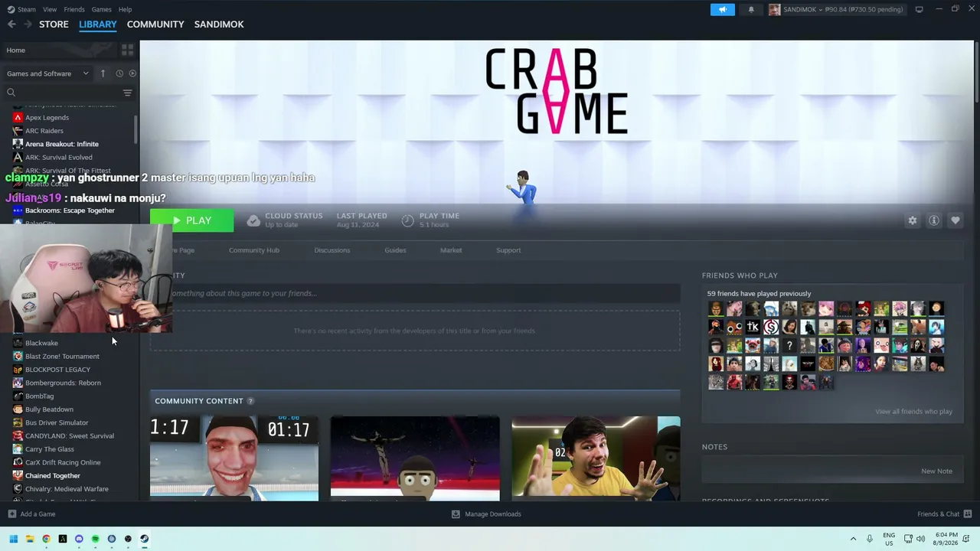Image resolution: width=980 pixels, height=551 pixels.
Task: Switch library to grid collections view
Action: pos(127,50)
